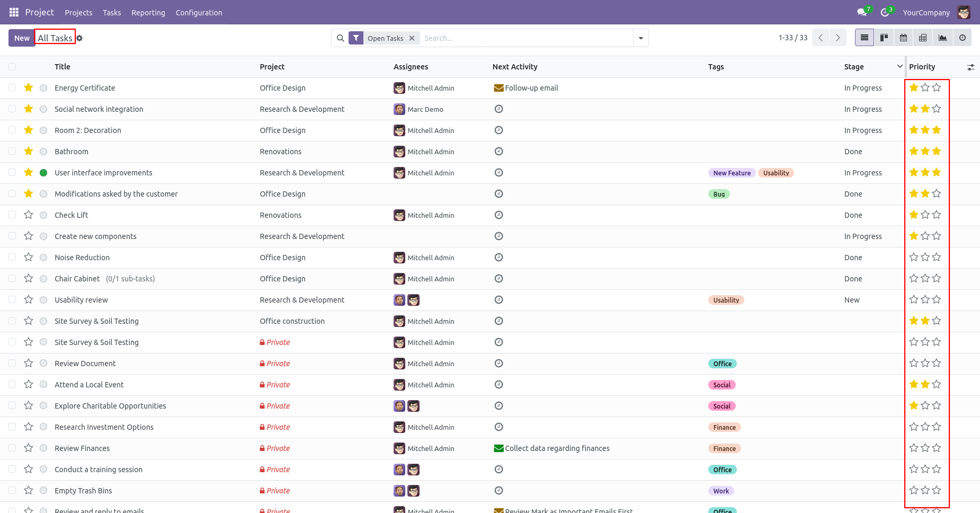Click green state dot on User interface improvements
Viewport: 980px width, 513px height.
click(43, 173)
